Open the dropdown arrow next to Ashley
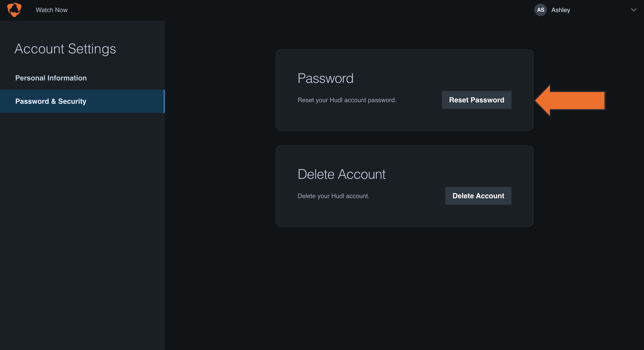644x350 pixels. pos(633,10)
